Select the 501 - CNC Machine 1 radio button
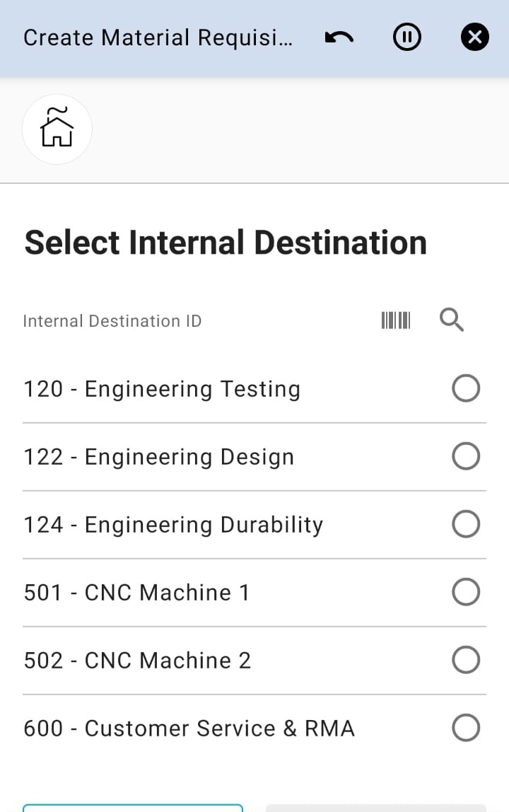The height and width of the screenshot is (812, 509). point(466,592)
